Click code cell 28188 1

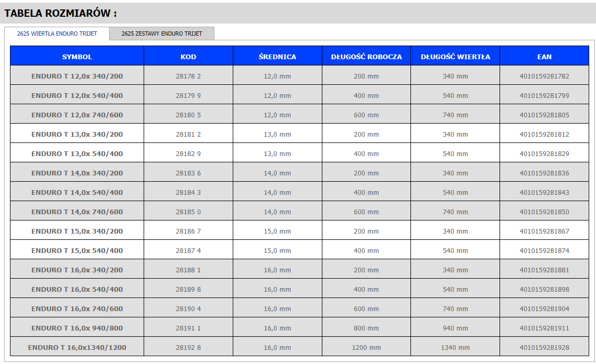pos(188,270)
